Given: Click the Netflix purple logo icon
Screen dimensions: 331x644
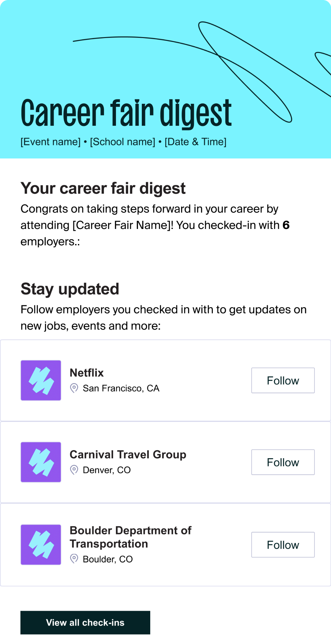Looking at the screenshot, I should (x=41, y=380).
